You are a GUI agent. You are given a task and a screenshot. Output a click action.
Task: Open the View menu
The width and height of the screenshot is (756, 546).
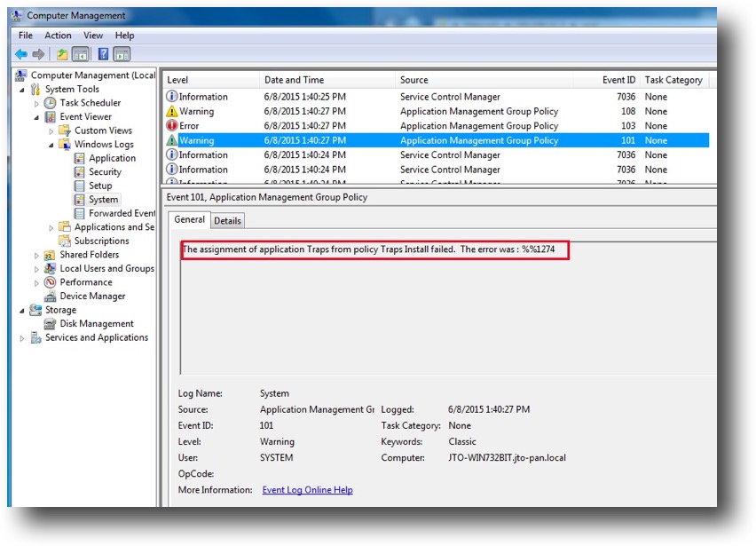point(92,35)
